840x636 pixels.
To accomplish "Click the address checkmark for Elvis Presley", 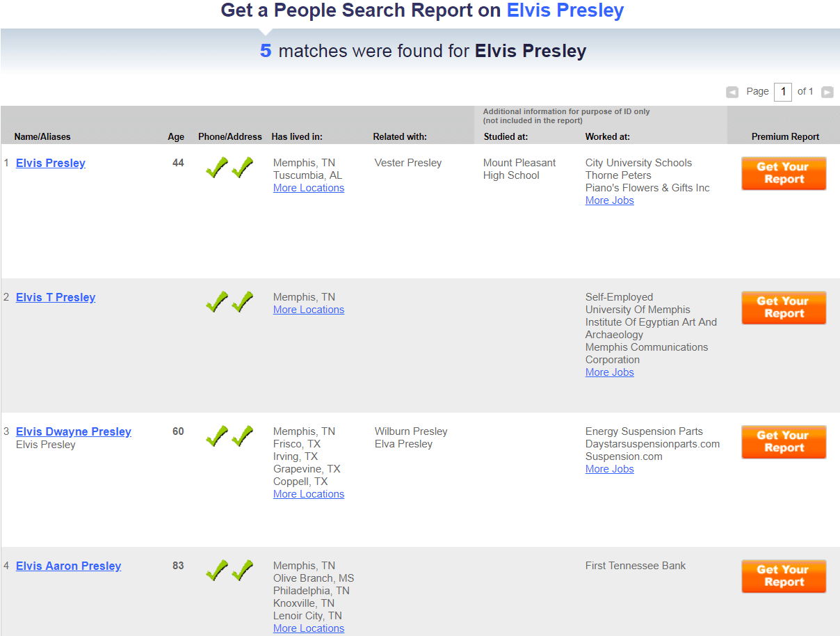I will click(243, 167).
